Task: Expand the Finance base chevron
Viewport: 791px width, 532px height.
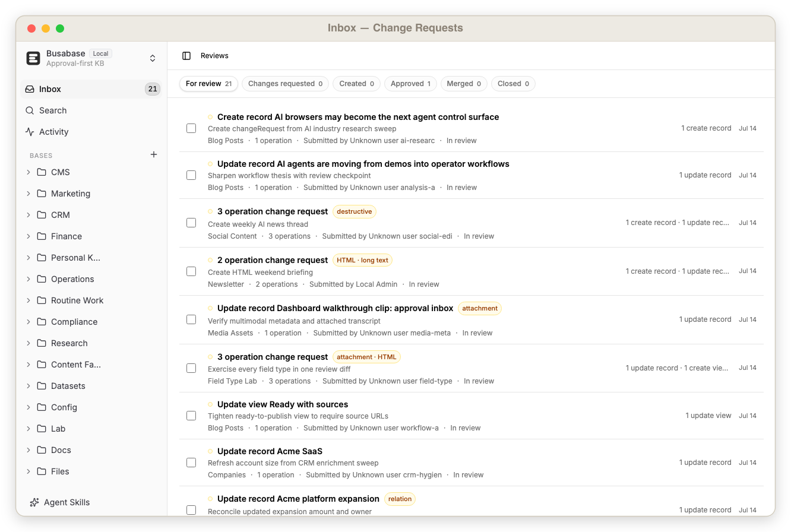Action: pyautogui.click(x=28, y=236)
